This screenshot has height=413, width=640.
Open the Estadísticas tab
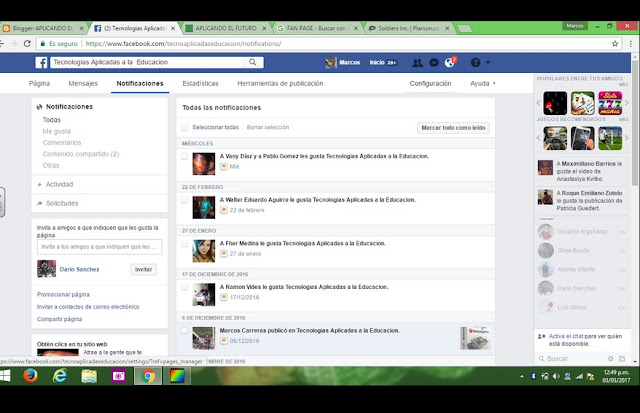[200, 83]
